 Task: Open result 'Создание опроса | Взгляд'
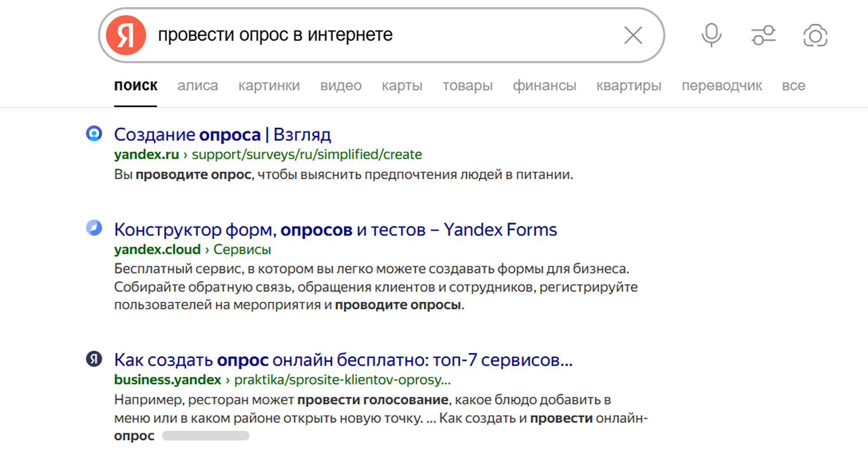tap(222, 134)
